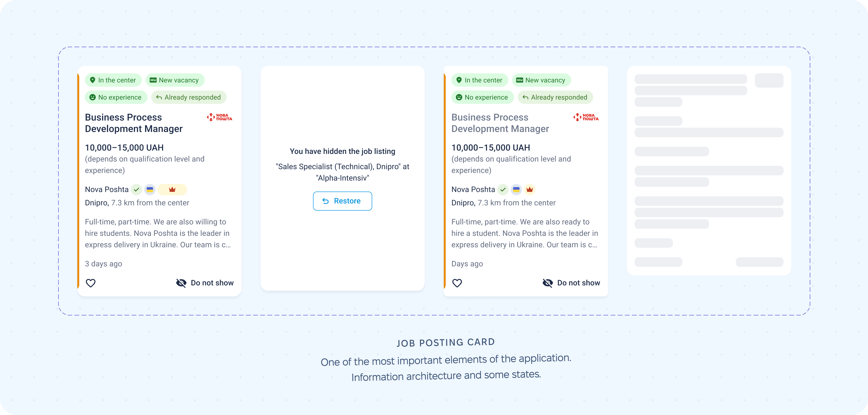Click the loading skeleton placeholder card
Image resolution: width=868 pixels, height=415 pixels.
point(709,170)
